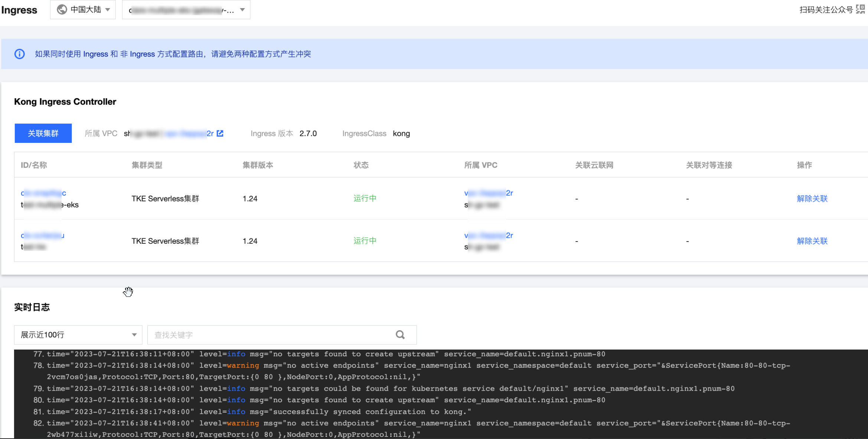Click the warning level in log line 78
868x439 pixels.
click(243, 366)
